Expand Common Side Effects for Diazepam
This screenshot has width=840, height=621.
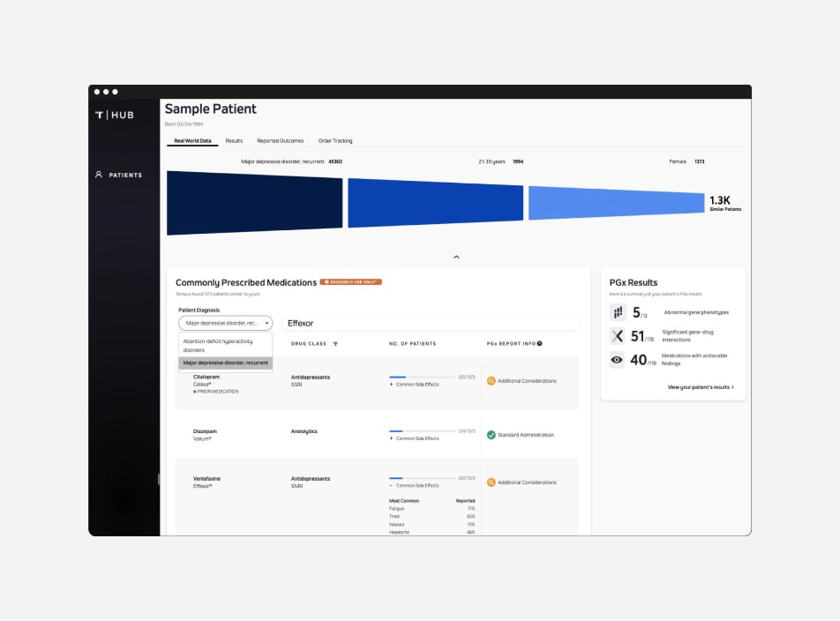[414, 438]
